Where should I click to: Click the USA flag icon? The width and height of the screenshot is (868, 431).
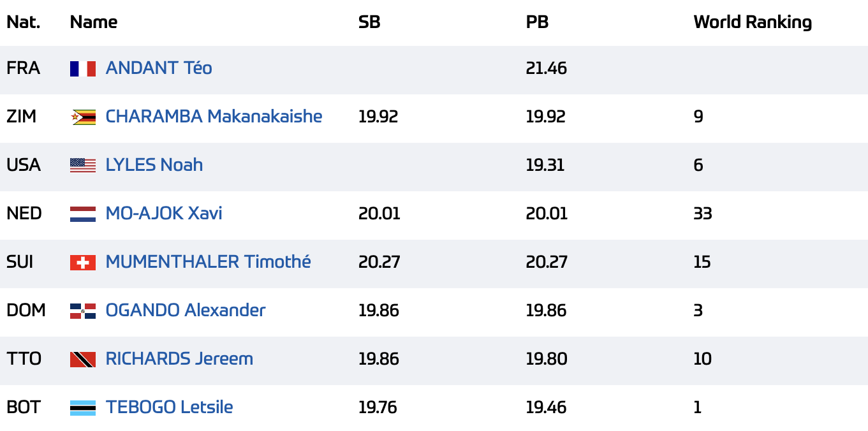(83, 165)
